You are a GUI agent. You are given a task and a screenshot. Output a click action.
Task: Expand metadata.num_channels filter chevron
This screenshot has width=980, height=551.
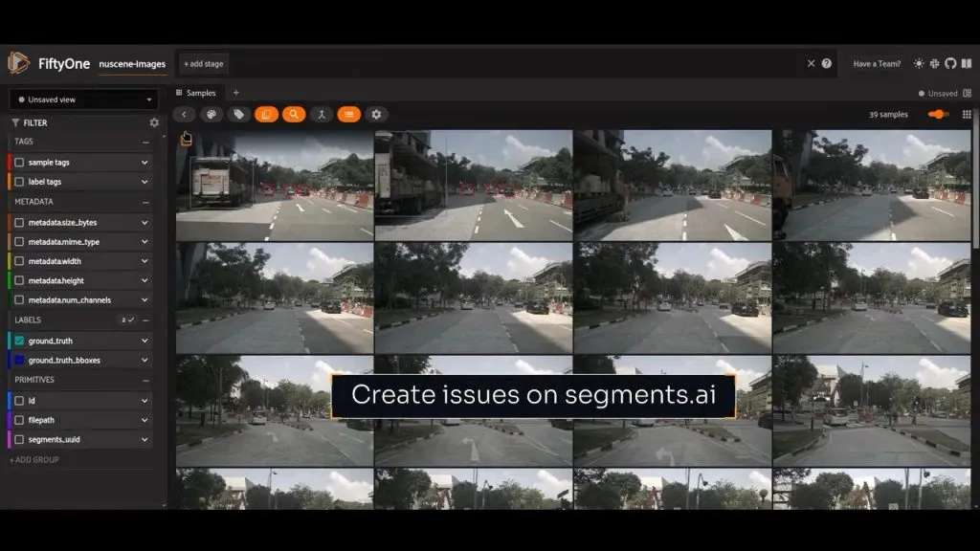(145, 299)
